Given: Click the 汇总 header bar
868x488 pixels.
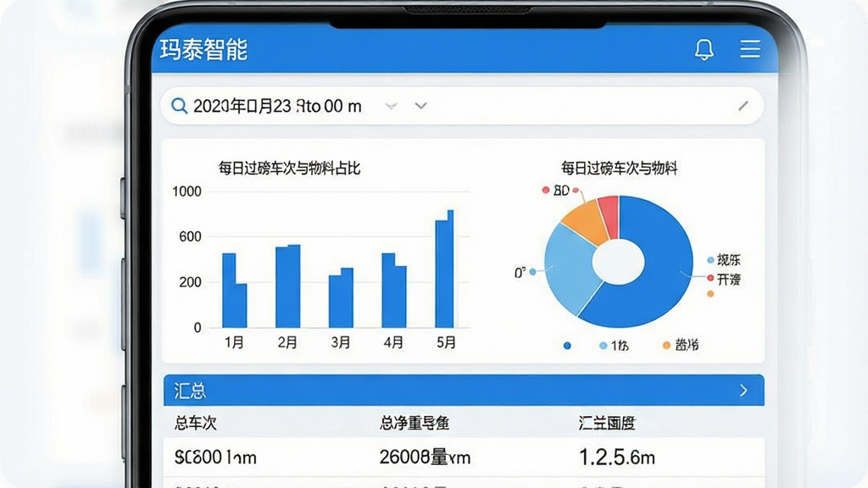Looking at the screenshot, I should coord(464,391).
